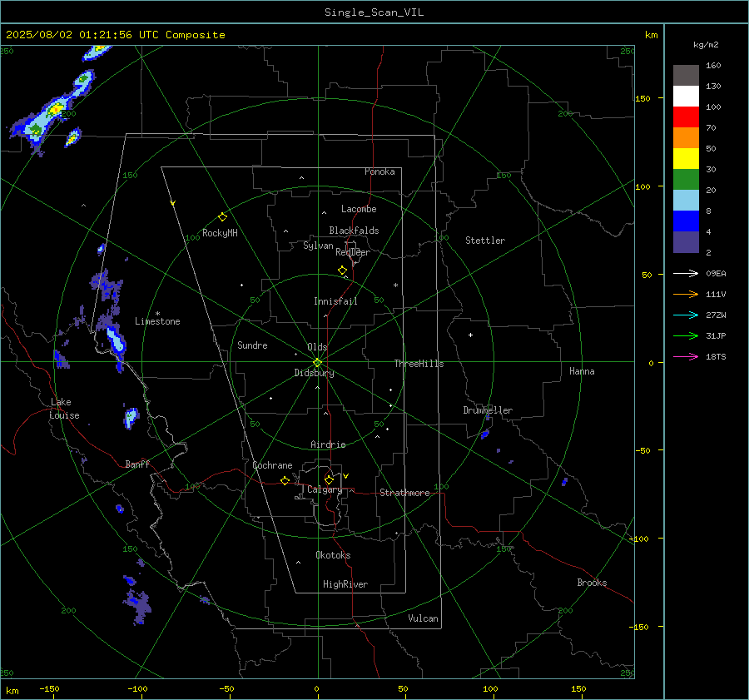Click the RockyMH label
The width and height of the screenshot is (749, 700).
(x=220, y=233)
